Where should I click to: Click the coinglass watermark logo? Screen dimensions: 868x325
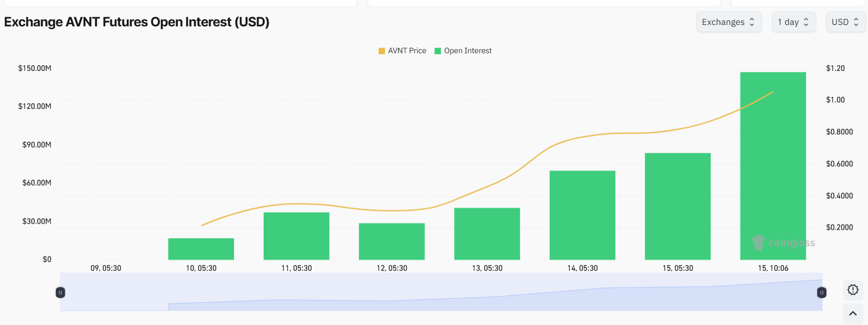783,243
